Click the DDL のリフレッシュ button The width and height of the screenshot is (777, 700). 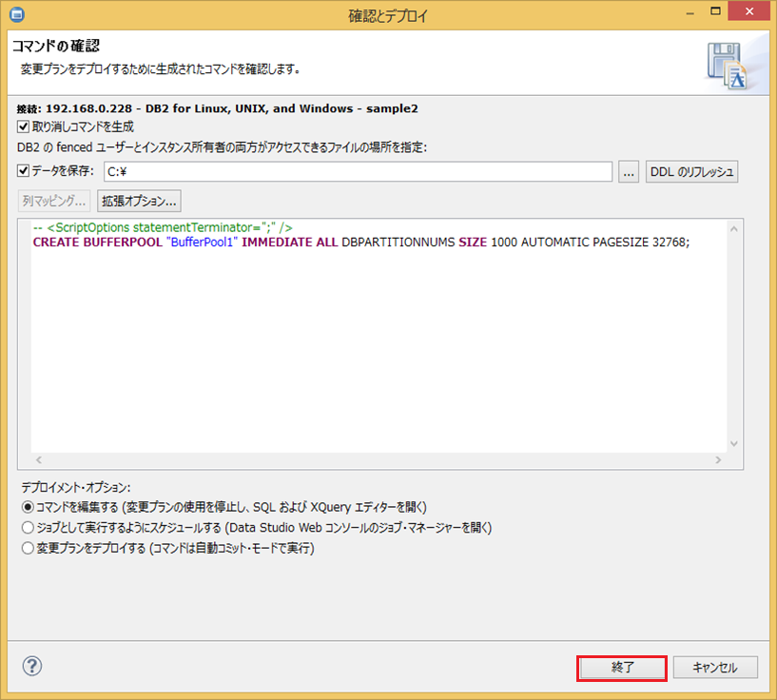(x=691, y=172)
